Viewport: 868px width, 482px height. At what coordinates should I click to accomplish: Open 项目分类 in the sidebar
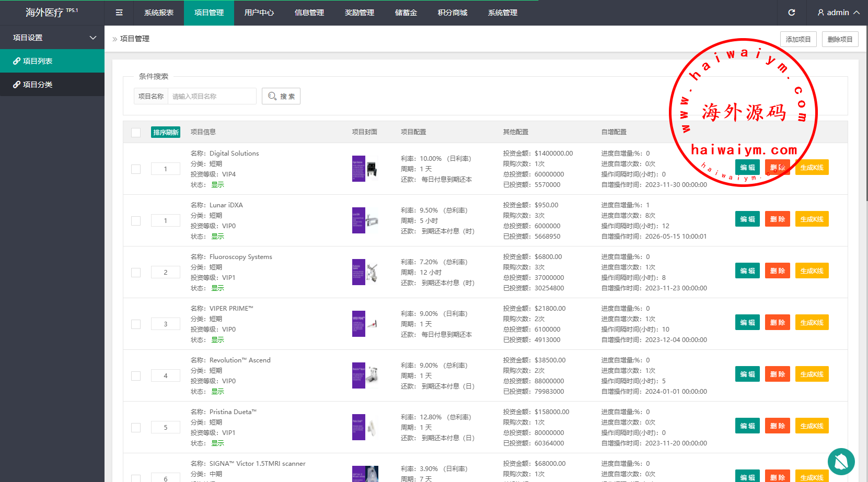[x=52, y=85]
